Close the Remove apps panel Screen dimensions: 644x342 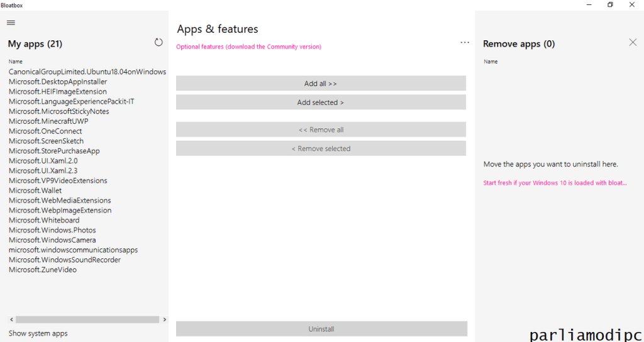pos(633,42)
